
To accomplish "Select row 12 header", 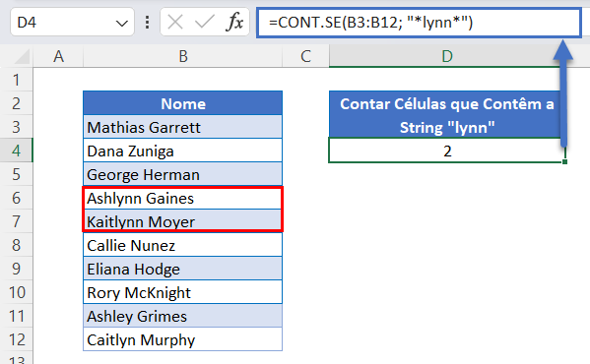I will point(16,340).
